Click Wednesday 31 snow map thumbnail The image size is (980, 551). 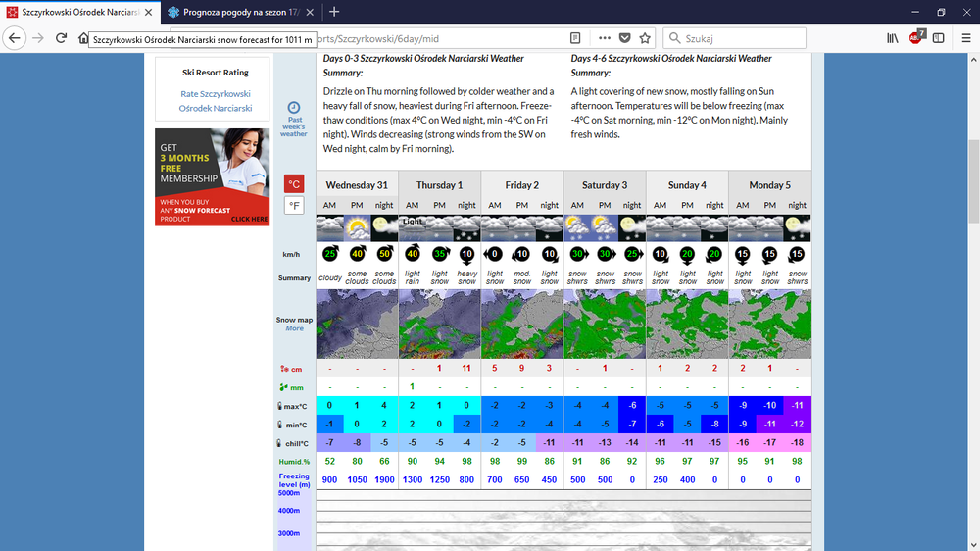[357, 324]
